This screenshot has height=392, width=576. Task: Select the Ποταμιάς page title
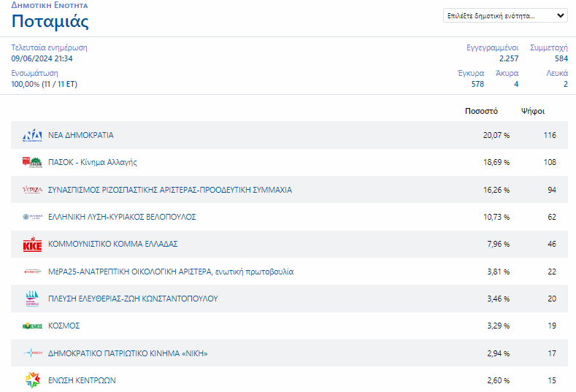(x=50, y=21)
